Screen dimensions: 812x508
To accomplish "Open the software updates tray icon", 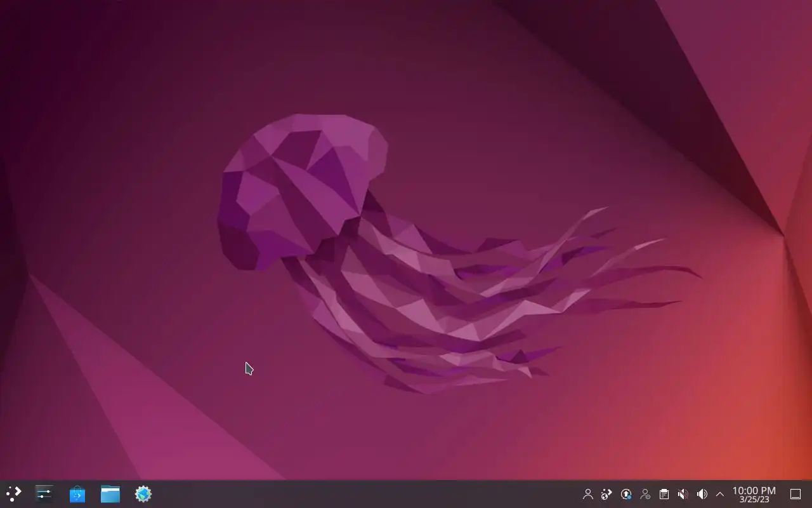I will [x=626, y=494].
